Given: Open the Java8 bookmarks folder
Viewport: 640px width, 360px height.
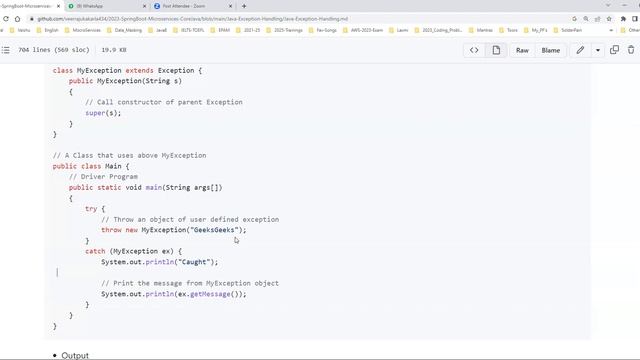Looking at the screenshot, I should [158, 30].
